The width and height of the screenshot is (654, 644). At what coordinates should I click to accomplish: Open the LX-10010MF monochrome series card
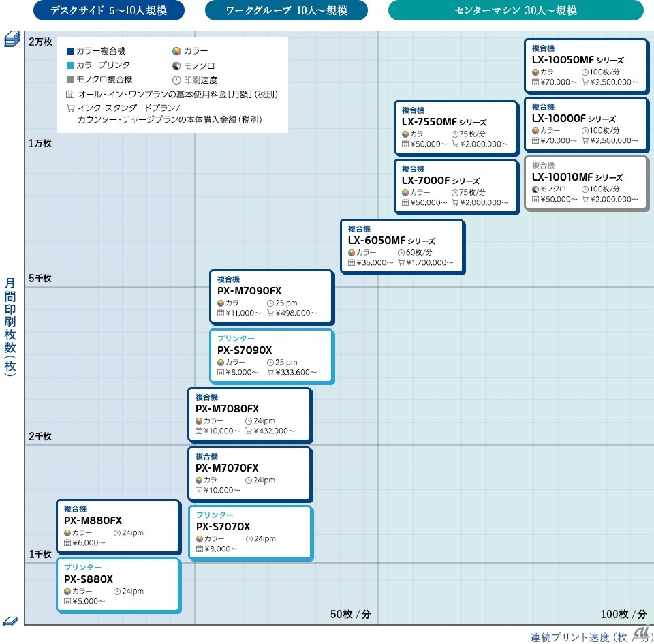[587, 183]
